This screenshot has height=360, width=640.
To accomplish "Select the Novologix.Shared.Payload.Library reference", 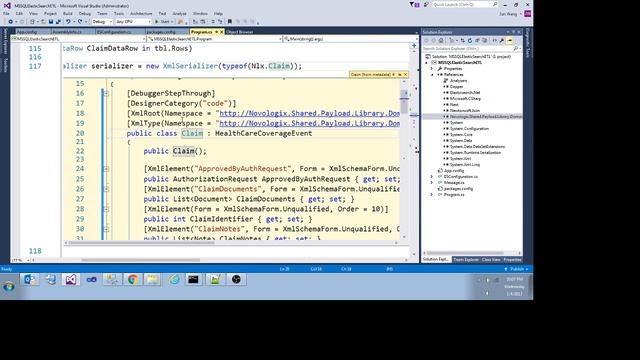I will click(485, 117).
